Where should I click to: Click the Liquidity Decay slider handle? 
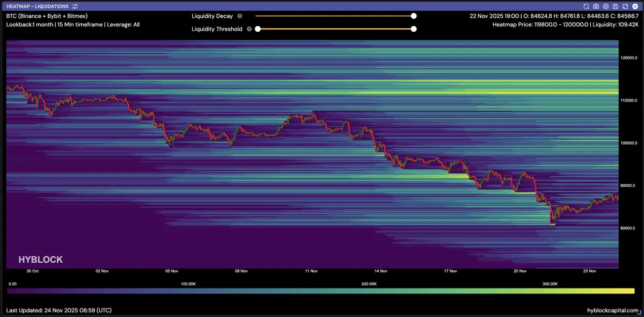click(x=413, y=16)
